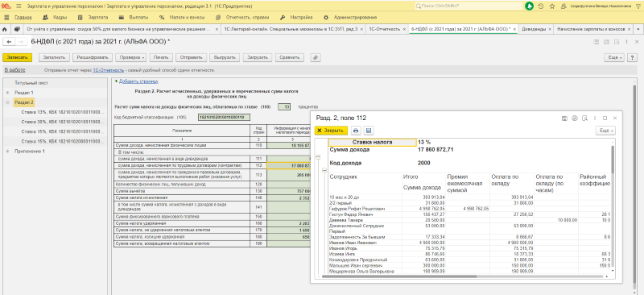Viewport: 644px width, 295px height.
Task: Click the save diskette icon in the popup toolbar
Action: (368, 131)
